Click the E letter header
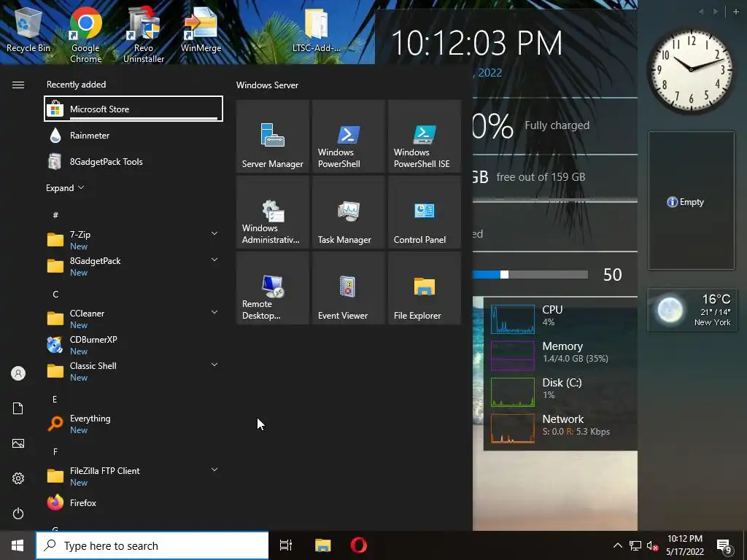 point(55,399)
